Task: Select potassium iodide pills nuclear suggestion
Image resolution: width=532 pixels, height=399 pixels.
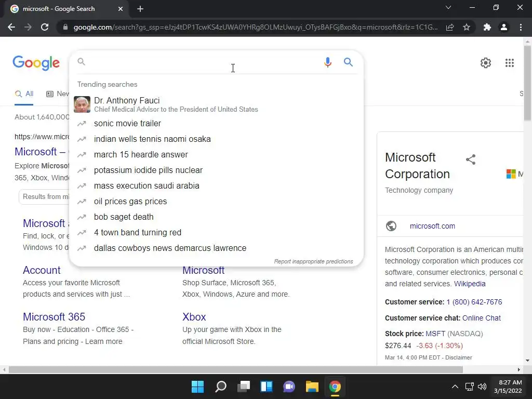Action: click(217, 170)
